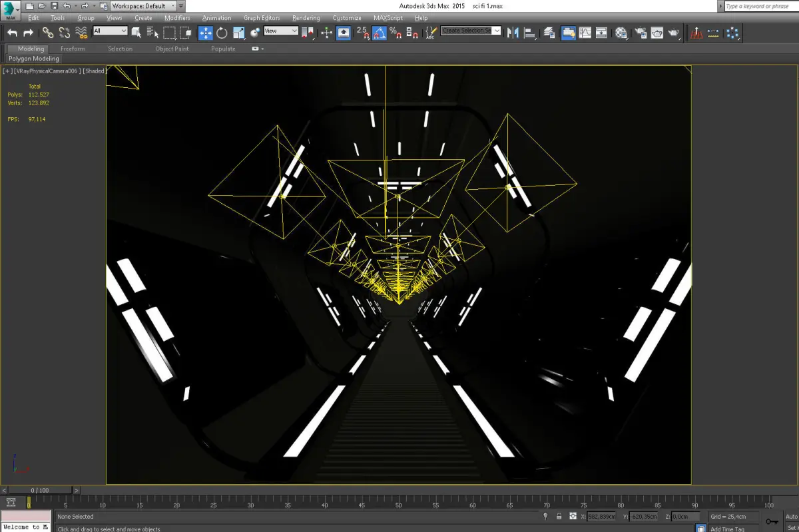Open the Reference Coordinate System 'View' dropdown
The height and width of the screenshot is (532, 799).
pyautogui.click(x=281, y=31)
